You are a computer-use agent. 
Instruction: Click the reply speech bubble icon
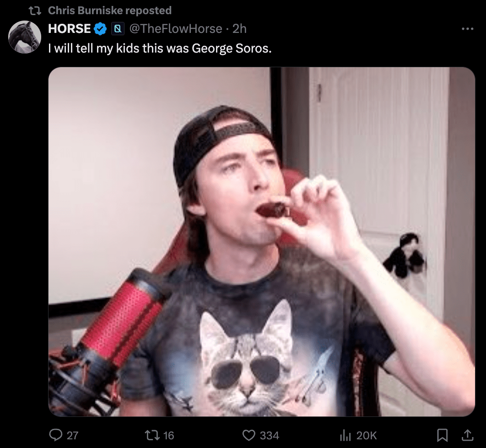[55, 435]
